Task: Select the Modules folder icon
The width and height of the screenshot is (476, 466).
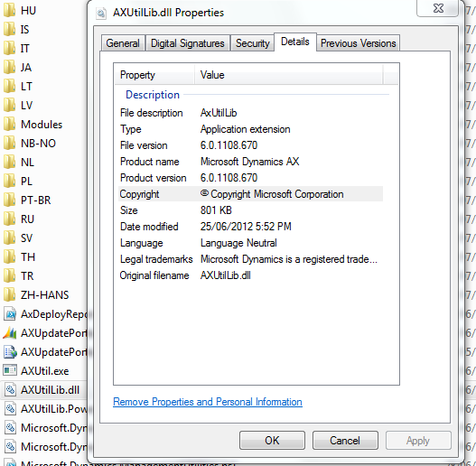Action: click(9, 125)
